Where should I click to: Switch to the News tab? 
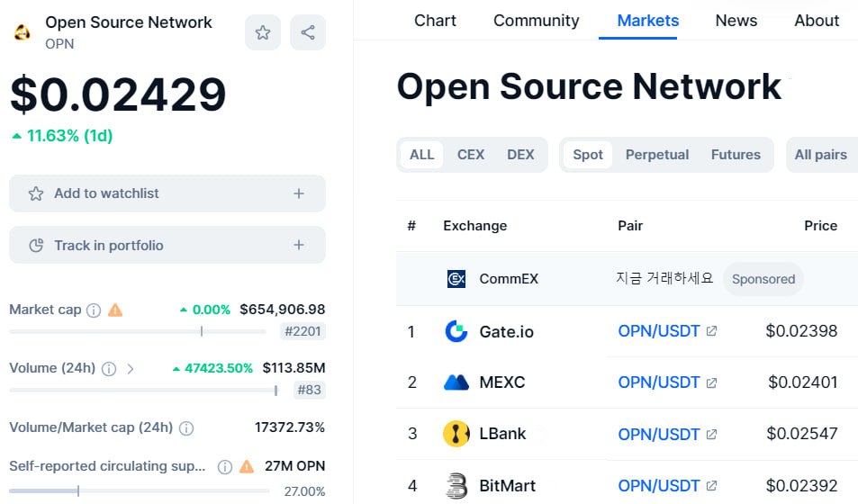(736, 20)
